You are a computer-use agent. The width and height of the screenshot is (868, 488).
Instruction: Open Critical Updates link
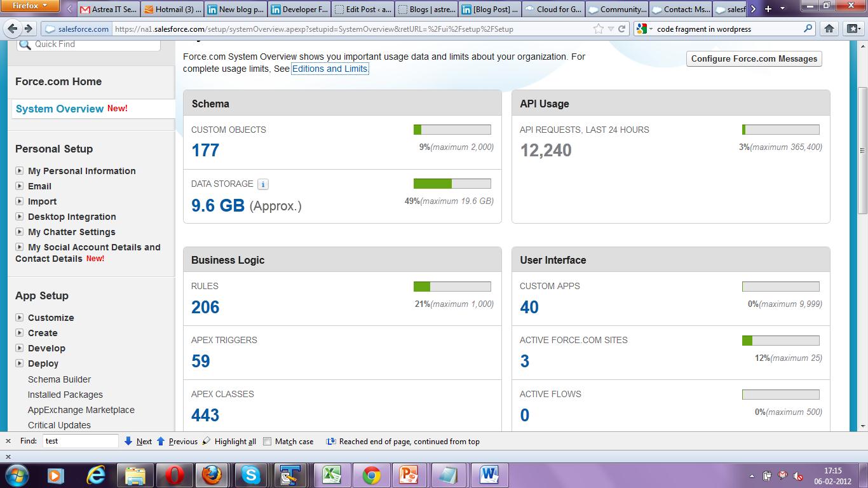(x=59, y=425)
